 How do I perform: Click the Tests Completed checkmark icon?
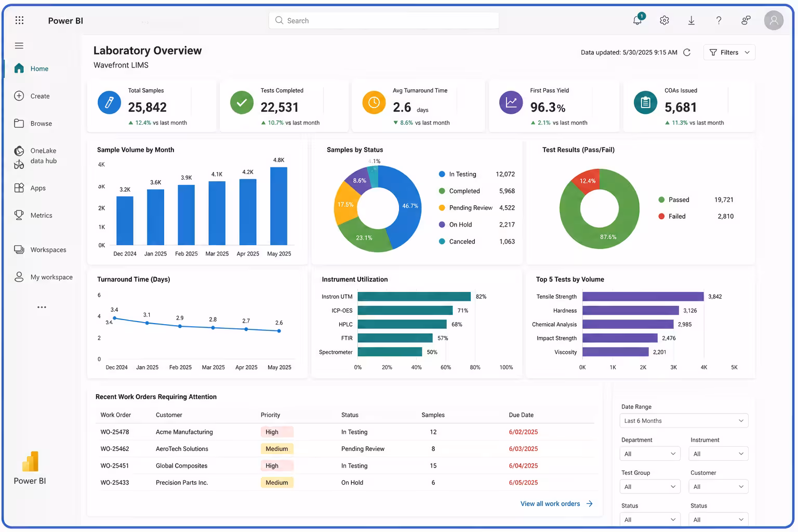pyautogui.click(x=242, y=102)
